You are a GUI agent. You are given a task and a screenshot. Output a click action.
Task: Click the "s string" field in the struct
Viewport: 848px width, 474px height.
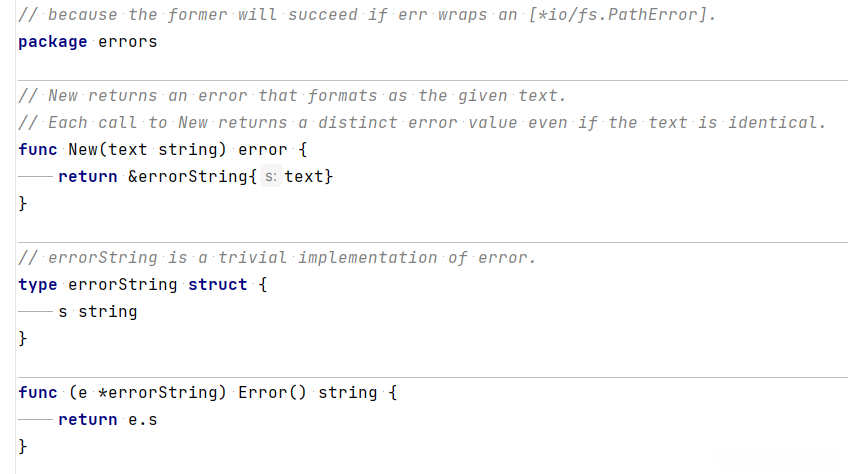[98, 312]
